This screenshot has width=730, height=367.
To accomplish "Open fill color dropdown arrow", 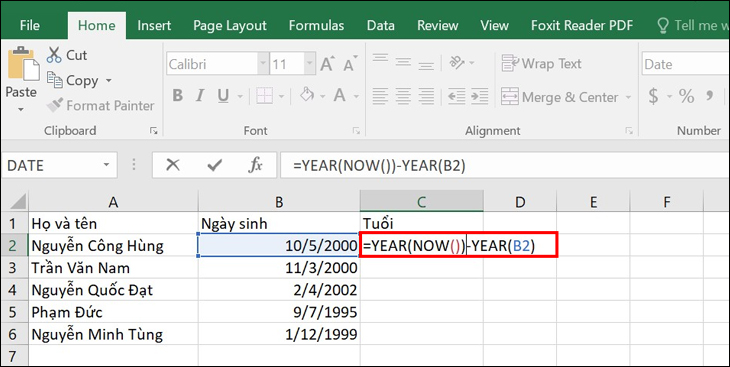I will 323,97.
